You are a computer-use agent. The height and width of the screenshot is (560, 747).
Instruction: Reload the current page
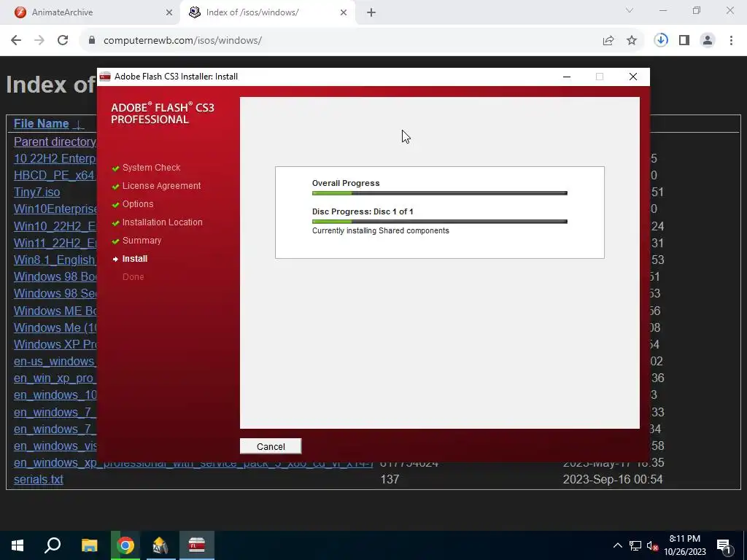(63, 41)
